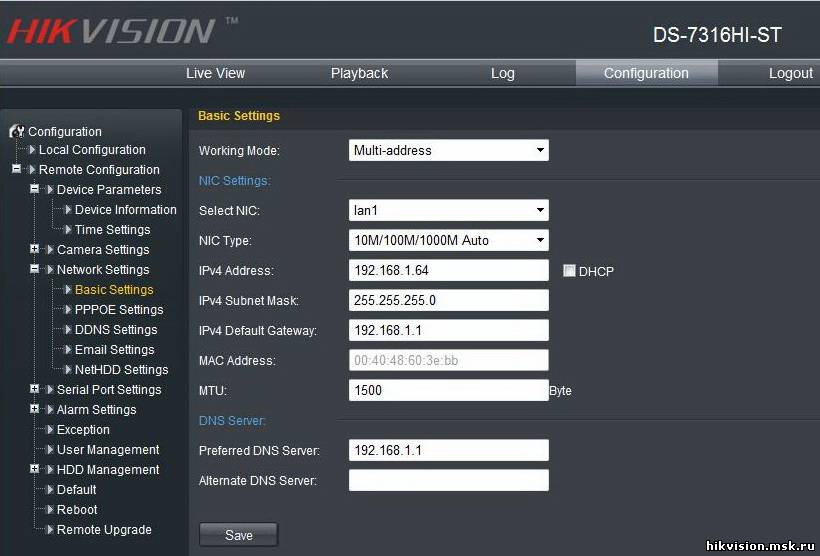
Task: Select Default in the configuration tree
Action: pyautogui.click(x=76, y=490)
